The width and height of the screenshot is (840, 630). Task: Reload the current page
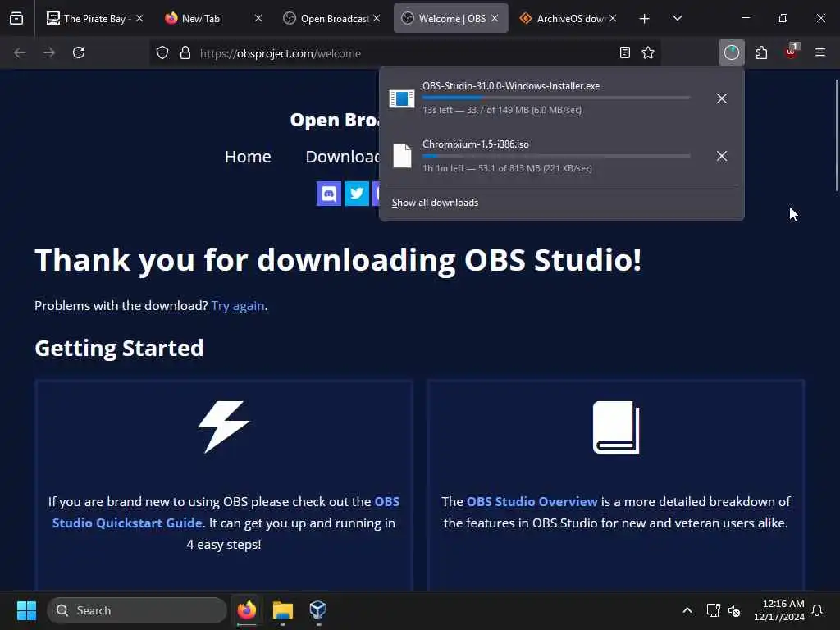click(79, 52)
